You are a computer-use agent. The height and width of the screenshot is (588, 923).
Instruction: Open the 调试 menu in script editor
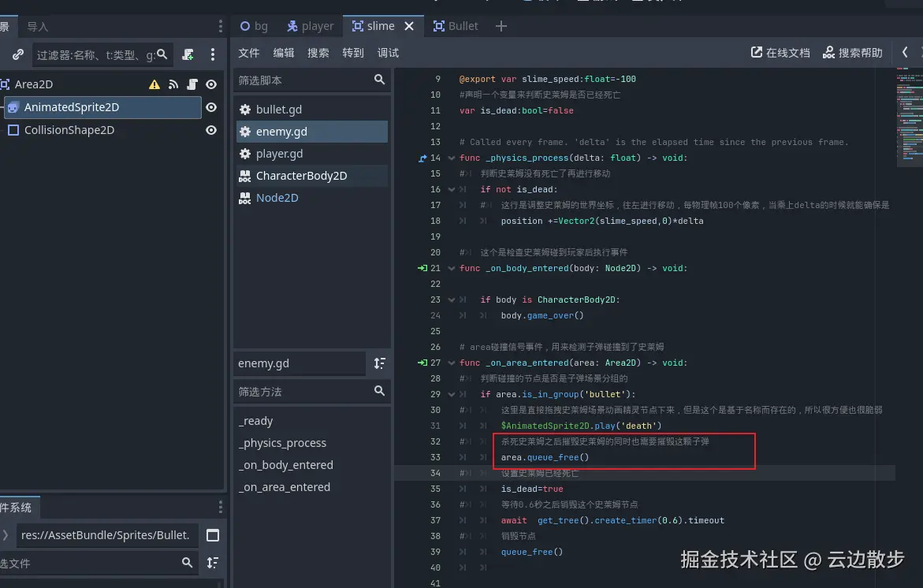click(x=388, y=53)
